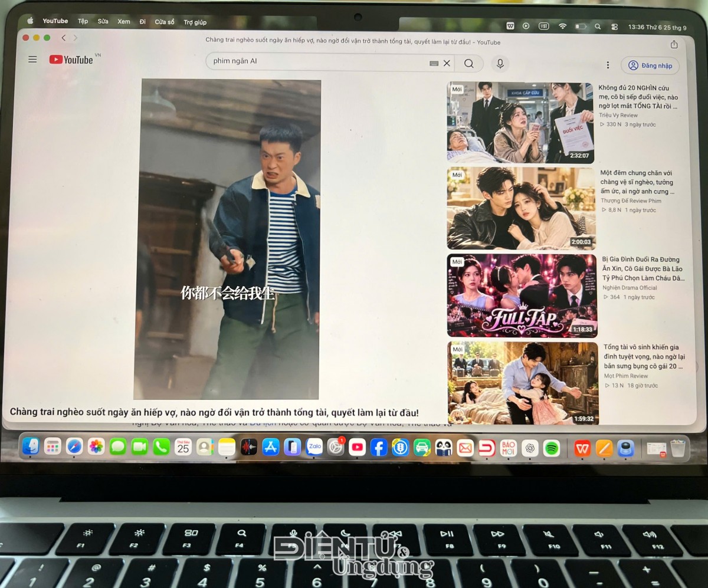Image resolution: width=708 pixels, height=588 pixels.
Task: Open Voice Memos from the Dock
Action: 248,447
